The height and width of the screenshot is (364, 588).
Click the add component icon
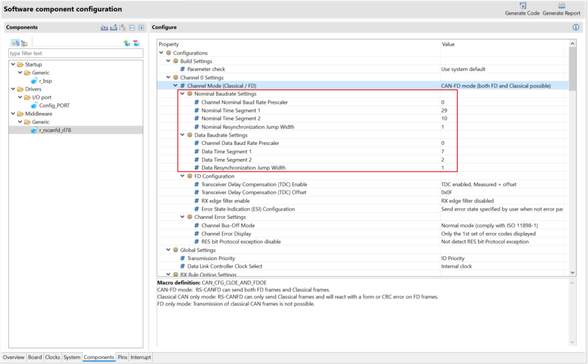point(127,43)
